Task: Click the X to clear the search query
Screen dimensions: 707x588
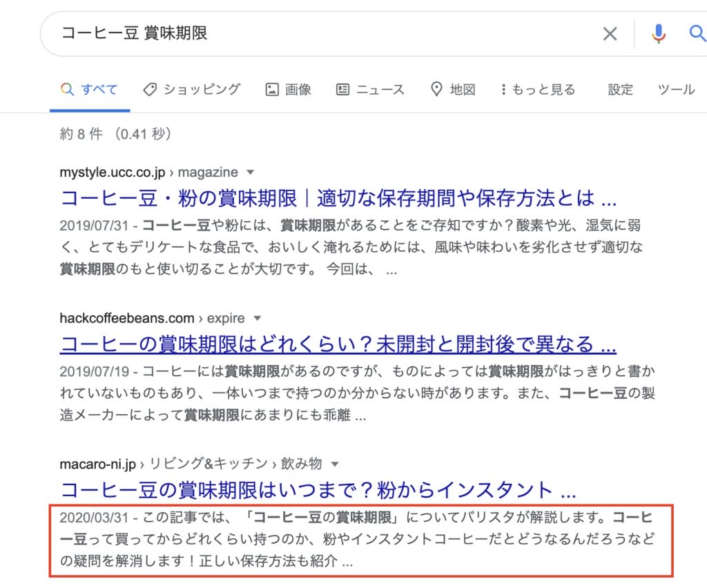Action: tap(610, 32)
